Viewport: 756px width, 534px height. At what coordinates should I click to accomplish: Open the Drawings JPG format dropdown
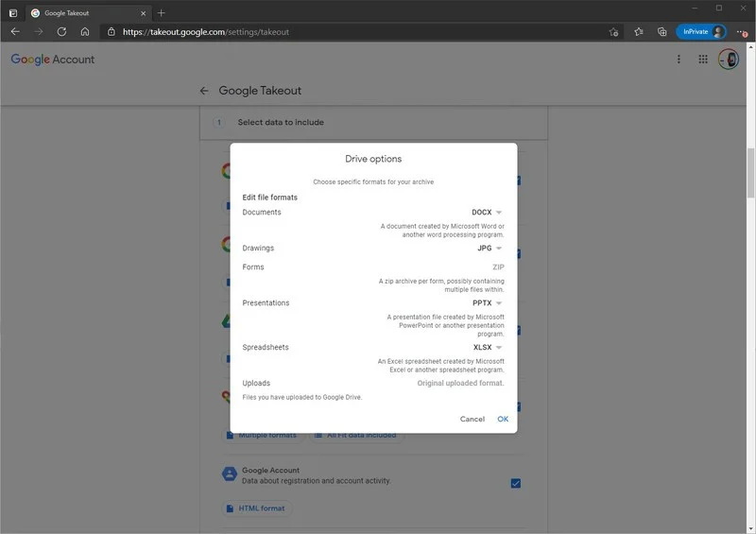click(490, 248)
